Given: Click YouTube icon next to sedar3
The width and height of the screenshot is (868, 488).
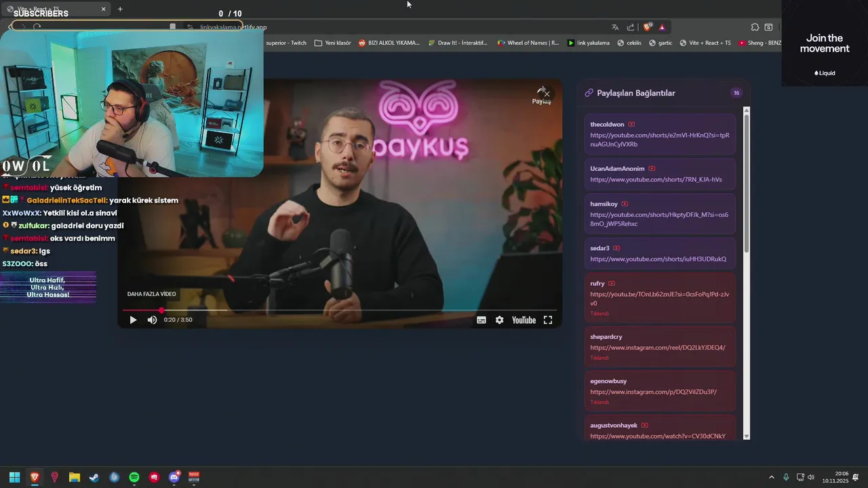Looking at the screenshot, I should point(616,248).
